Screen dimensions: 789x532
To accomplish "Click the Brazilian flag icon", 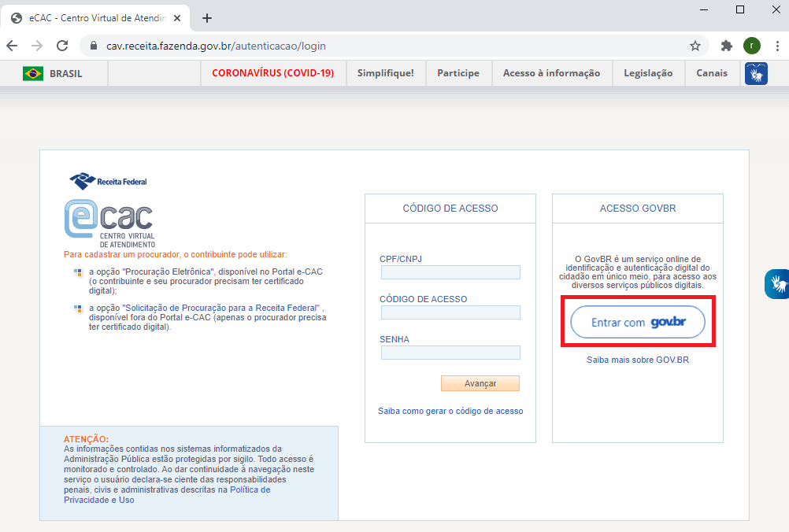I will 31,73.
